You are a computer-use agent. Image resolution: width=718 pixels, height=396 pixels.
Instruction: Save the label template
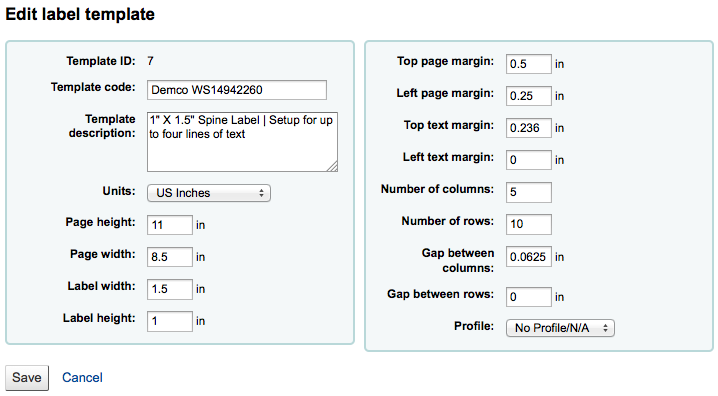(27, 378)
